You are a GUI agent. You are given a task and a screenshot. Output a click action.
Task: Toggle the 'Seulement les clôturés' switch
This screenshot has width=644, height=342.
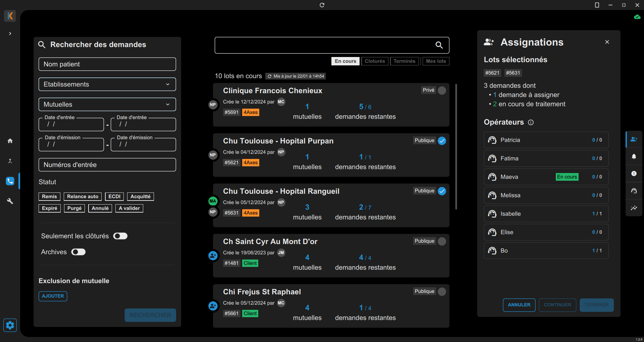(120, 236)
